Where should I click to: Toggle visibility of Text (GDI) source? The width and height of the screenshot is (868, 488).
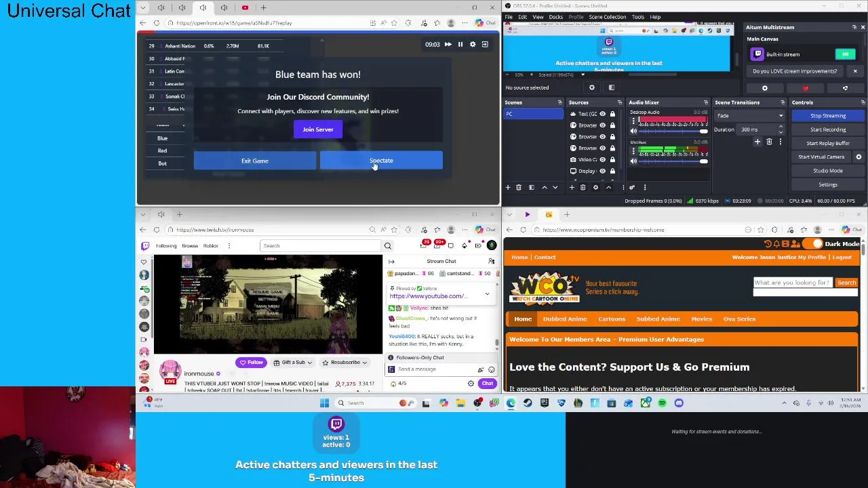click(602, 114)
